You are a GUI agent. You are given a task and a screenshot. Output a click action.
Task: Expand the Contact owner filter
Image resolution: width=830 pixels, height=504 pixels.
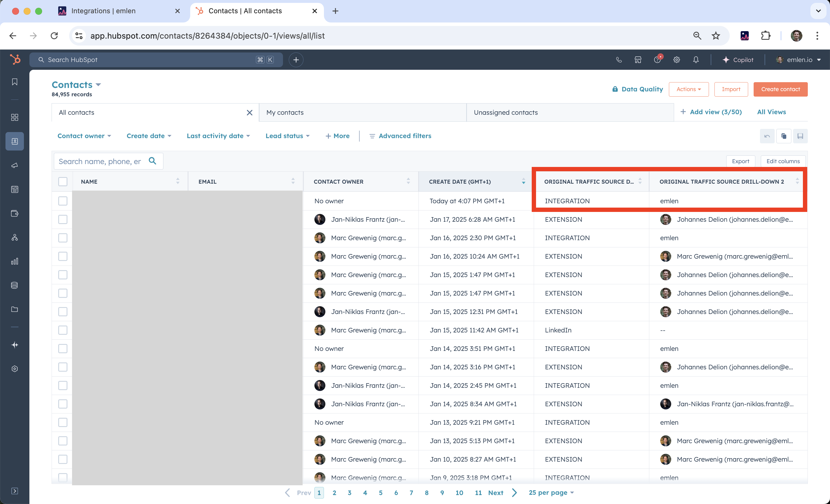pos(84,136)
